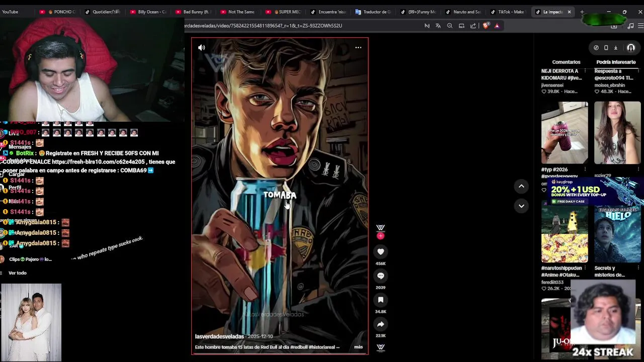Open the Brave Rewards triangle icon

click(x=497, y=26)
